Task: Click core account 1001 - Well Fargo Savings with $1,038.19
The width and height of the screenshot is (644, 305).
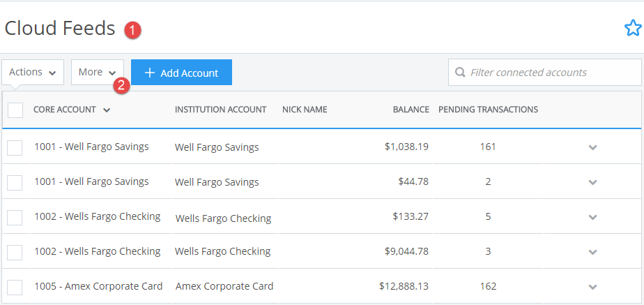Action: 91,147
